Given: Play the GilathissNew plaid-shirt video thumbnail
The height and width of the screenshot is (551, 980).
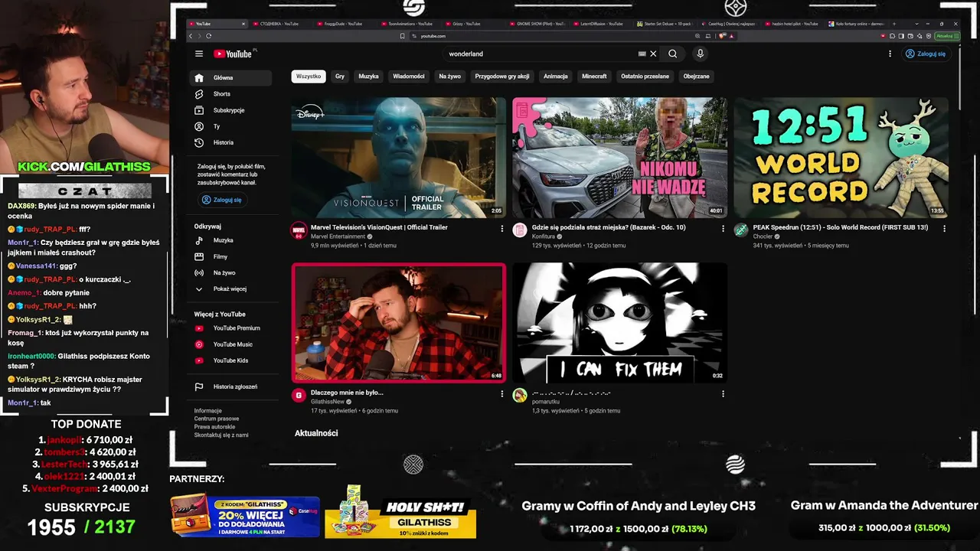Looking at the screenshot, I should [x=398, y=322].
